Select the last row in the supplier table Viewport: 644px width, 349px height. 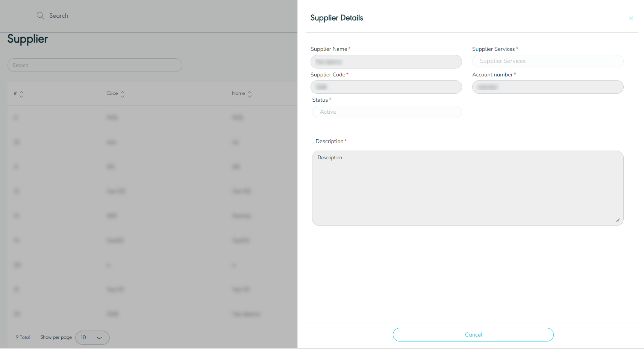[150, 314]
